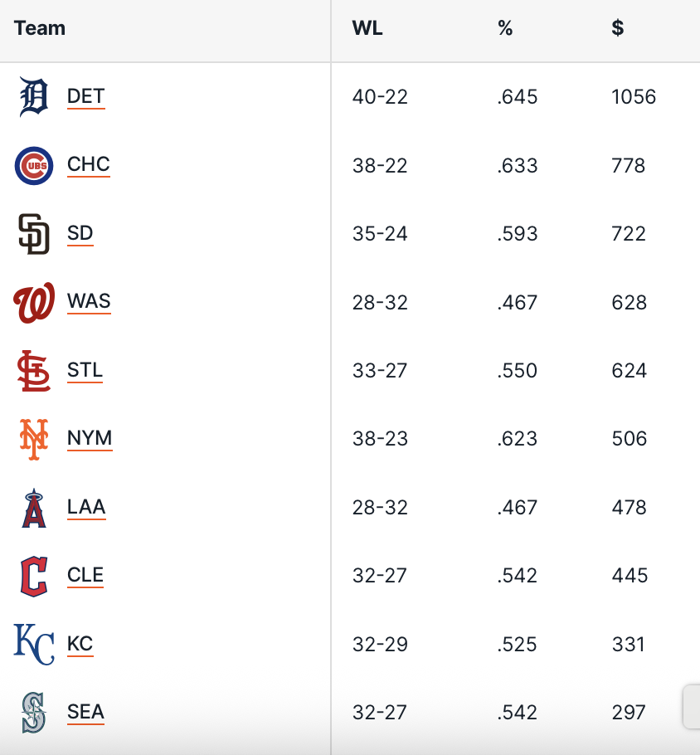Click the Washington Nationals logo
This screenshot has height=755, width=700.
coord(34,302)
